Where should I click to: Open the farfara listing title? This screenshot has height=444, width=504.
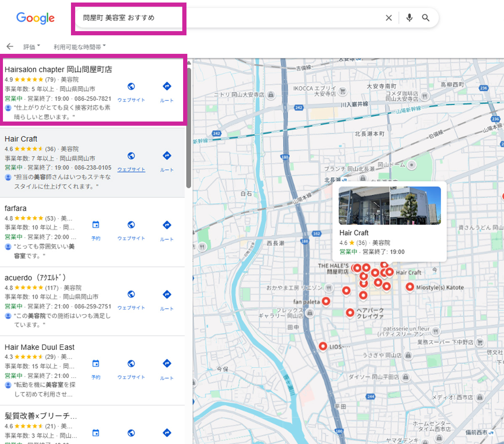16,208
